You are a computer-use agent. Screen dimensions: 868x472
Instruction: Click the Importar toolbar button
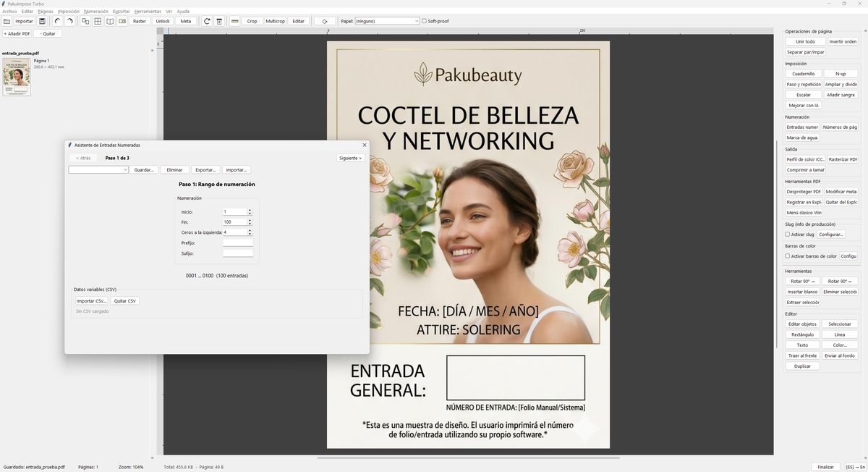(25, 21)
